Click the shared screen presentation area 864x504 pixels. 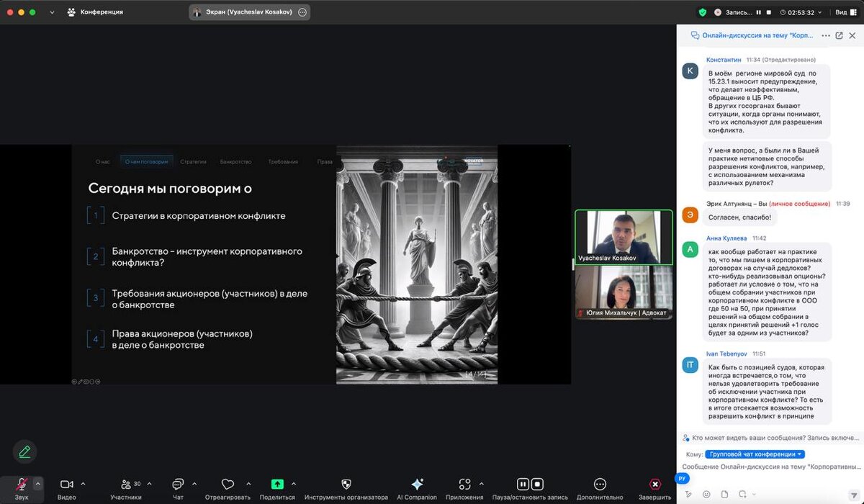(285, 264)
